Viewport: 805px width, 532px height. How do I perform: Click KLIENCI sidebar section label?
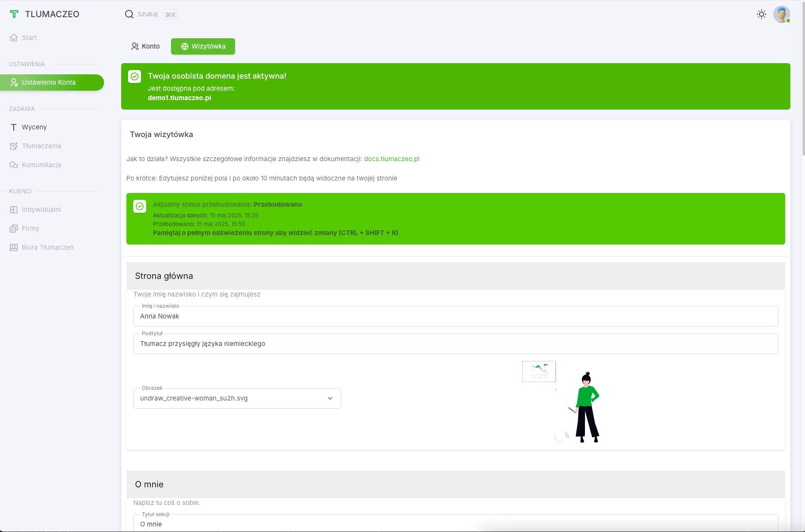(x=20, y=191)
